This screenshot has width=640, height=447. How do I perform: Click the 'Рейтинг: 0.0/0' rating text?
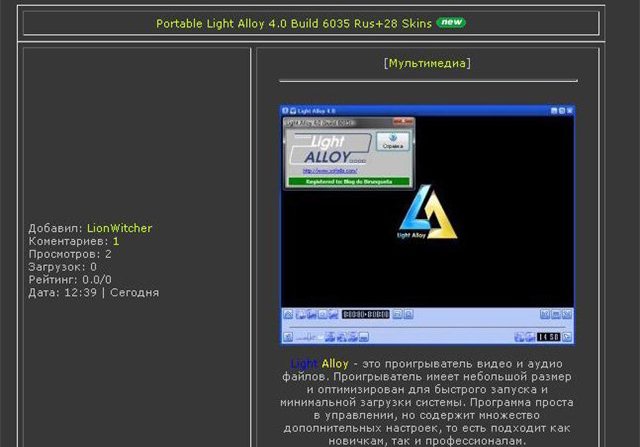[x=70, y=280]
